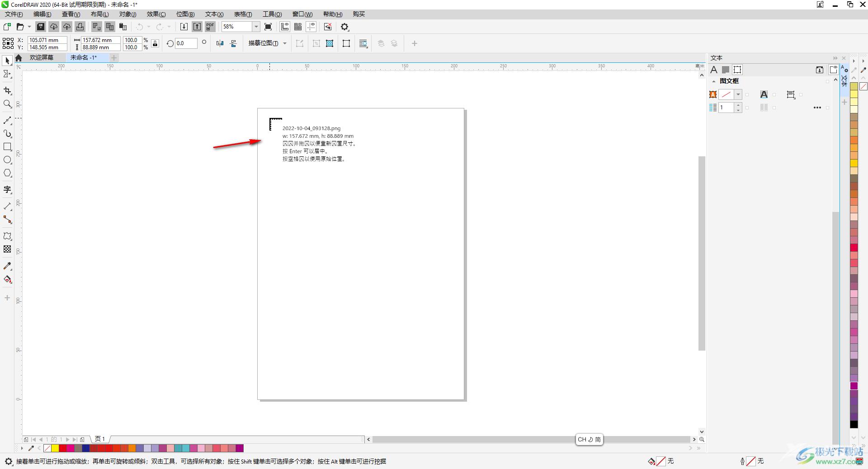Click the New document icon

7,27
